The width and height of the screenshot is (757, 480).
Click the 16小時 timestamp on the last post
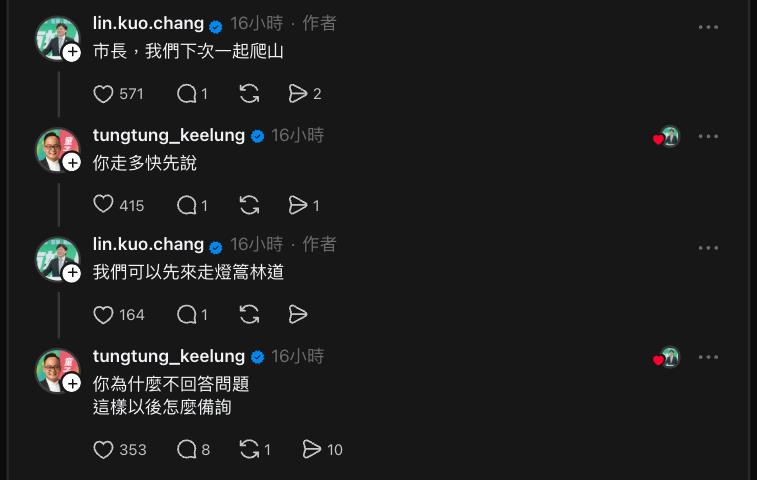(x=298, y=356)
